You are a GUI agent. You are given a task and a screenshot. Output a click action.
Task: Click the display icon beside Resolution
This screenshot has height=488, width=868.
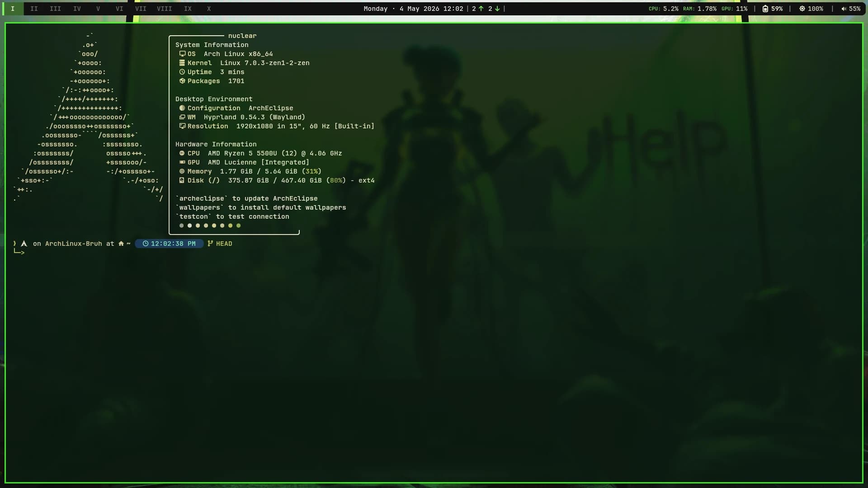click(182, 126)
